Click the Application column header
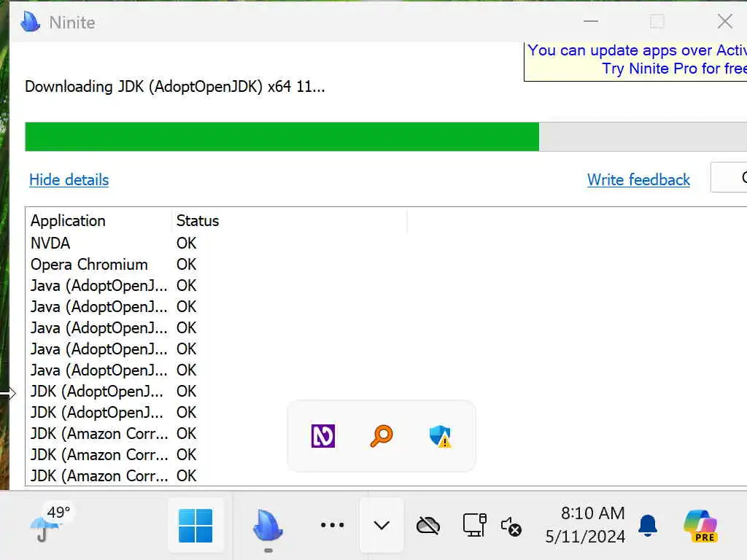 tap(98, 221)
